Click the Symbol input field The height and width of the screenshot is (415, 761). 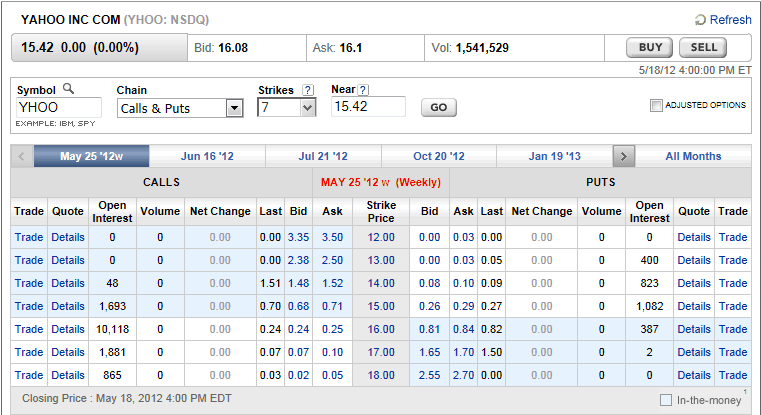coord(59,107)
